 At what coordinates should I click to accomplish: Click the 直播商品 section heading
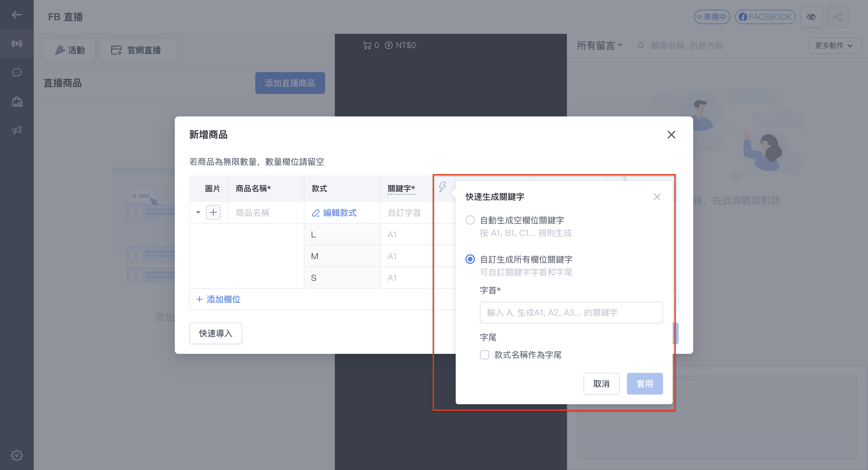(63, 83)
